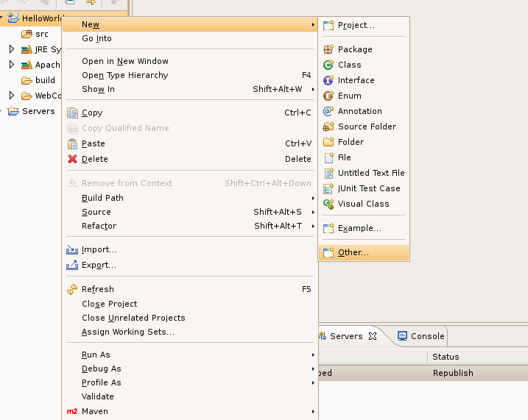Open the Build Path submenu
The image size is (528, 420).
[x=102, y=198]
